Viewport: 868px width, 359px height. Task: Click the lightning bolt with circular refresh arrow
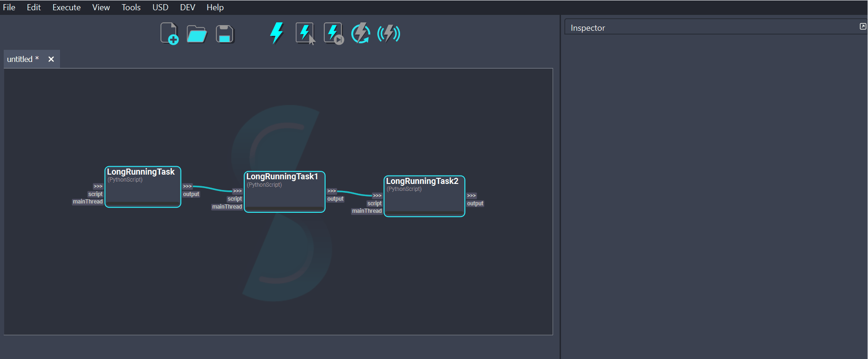point(361,34)
